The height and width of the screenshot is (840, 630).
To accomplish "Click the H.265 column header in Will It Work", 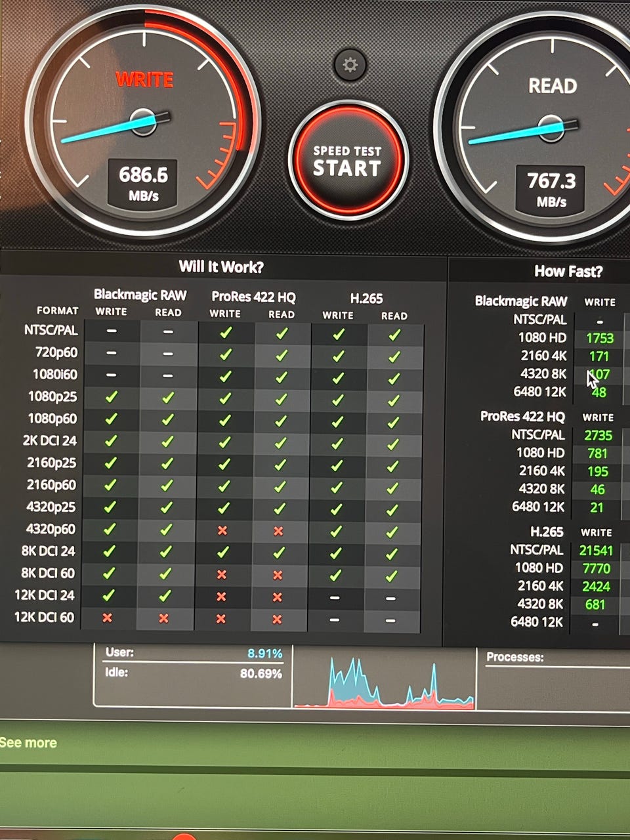I will click(366, 299).
